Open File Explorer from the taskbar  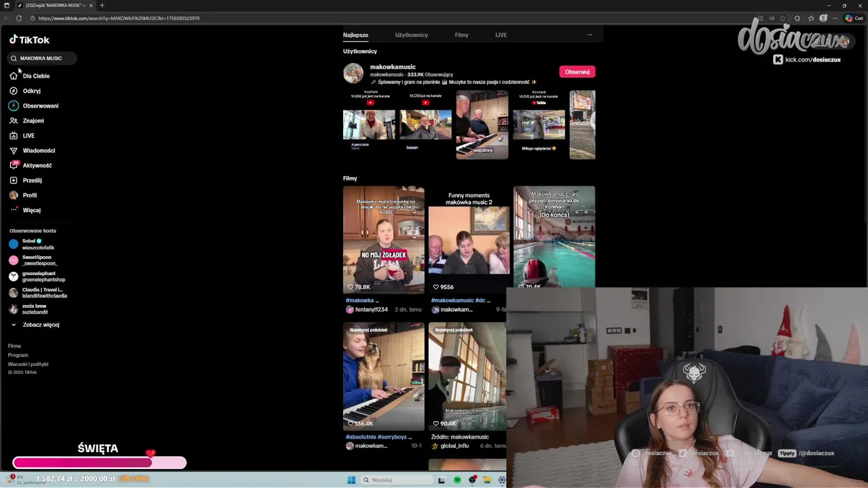tap(487, 480)
